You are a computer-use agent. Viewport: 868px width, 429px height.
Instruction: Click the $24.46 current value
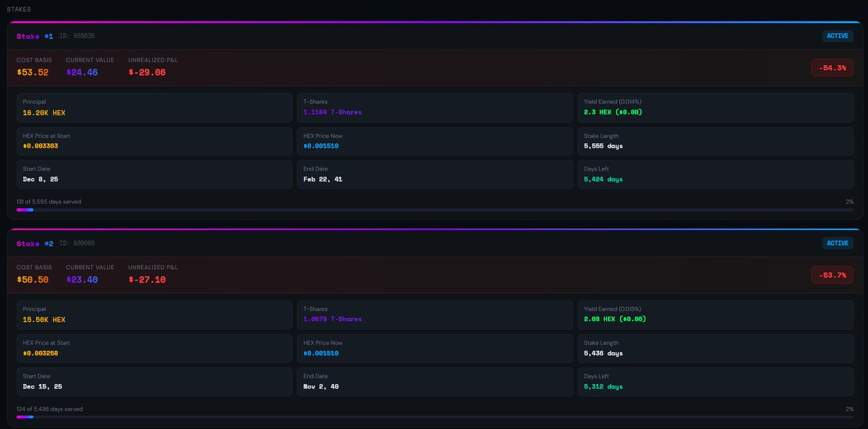(82, 72)
